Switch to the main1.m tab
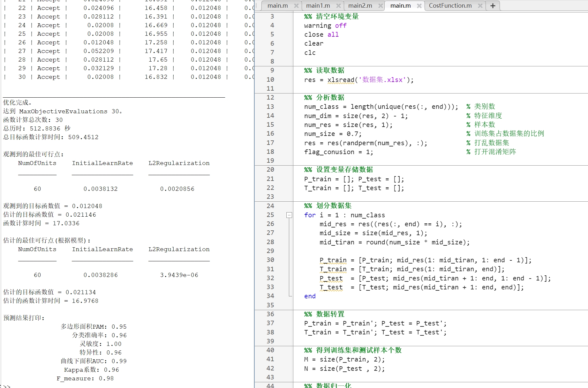This screenshot has height=388, width=588. click(318, 5)
